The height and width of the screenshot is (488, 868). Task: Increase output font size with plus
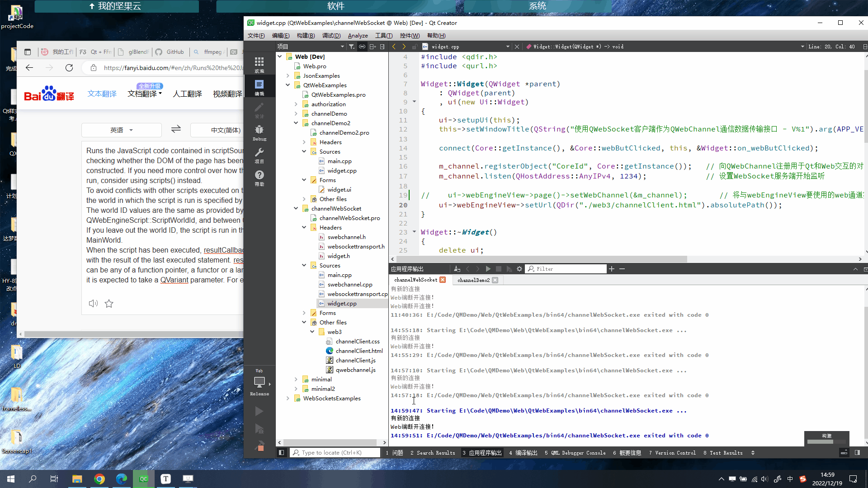pos(612,269)
